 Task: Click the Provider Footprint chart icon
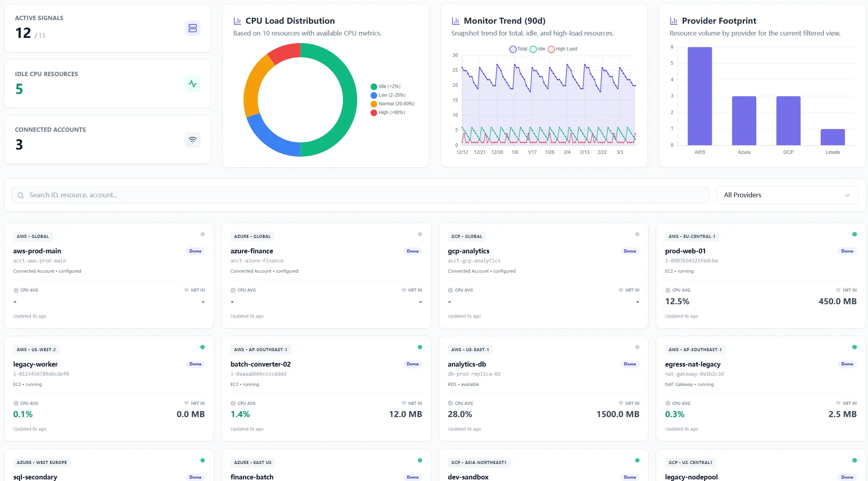click(673, 21)
